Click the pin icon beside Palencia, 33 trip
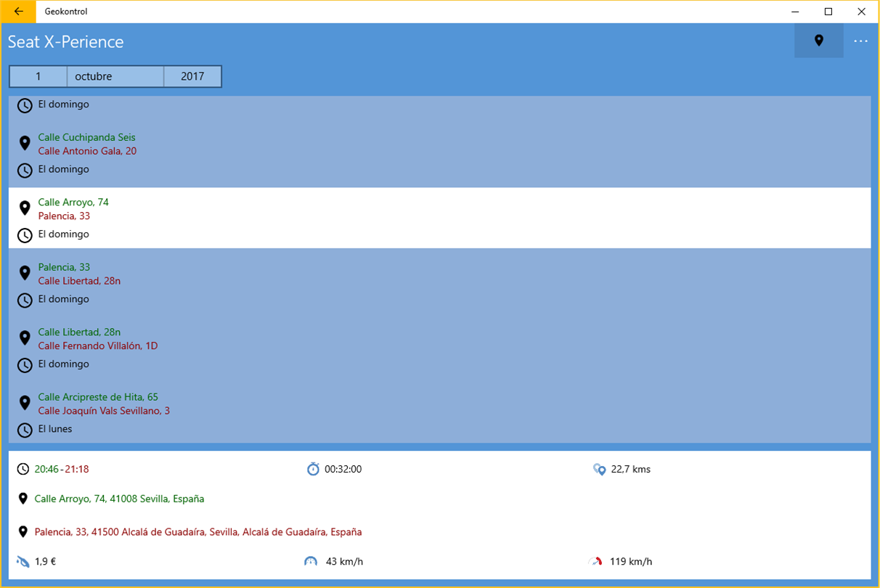880x588 pixels. [x=25, y=273]
